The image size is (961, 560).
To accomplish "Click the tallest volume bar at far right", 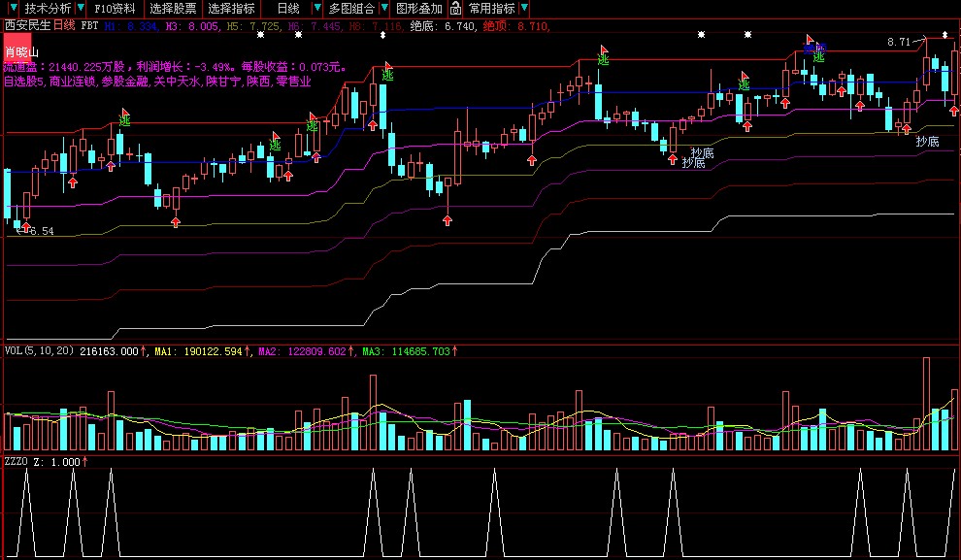I will [926, 403].
